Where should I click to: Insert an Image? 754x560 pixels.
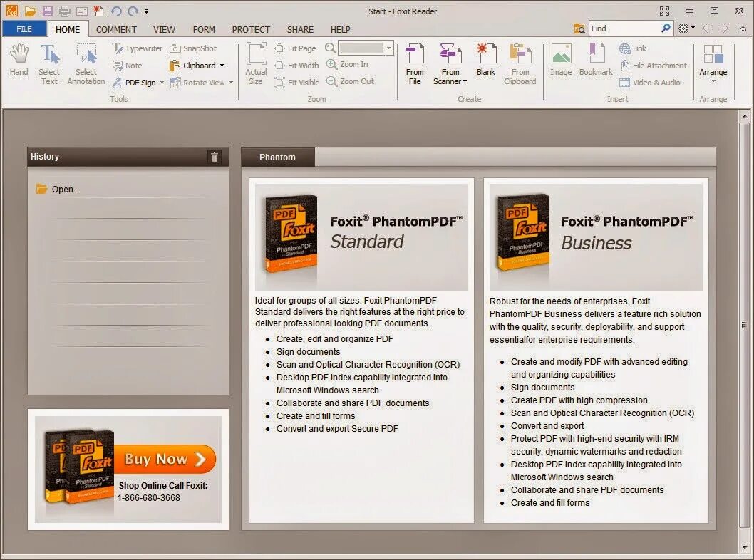tap(561, 60)
